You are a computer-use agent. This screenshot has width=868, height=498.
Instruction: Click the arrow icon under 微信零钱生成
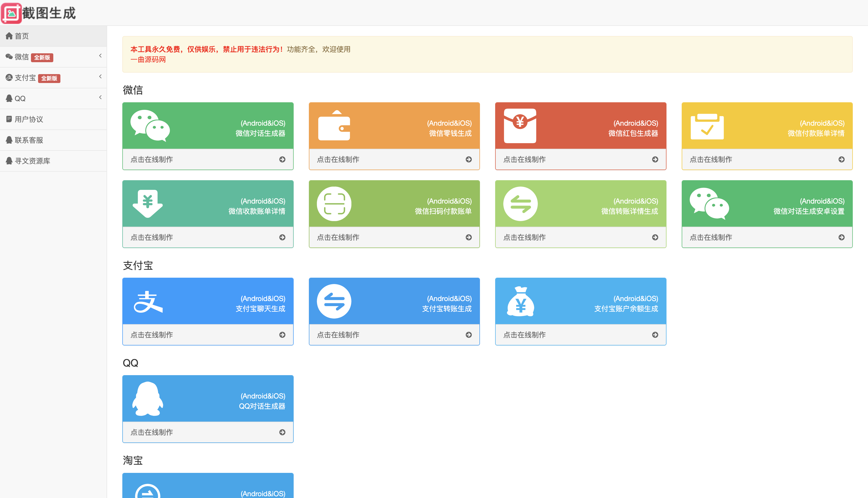pos(469,159)
